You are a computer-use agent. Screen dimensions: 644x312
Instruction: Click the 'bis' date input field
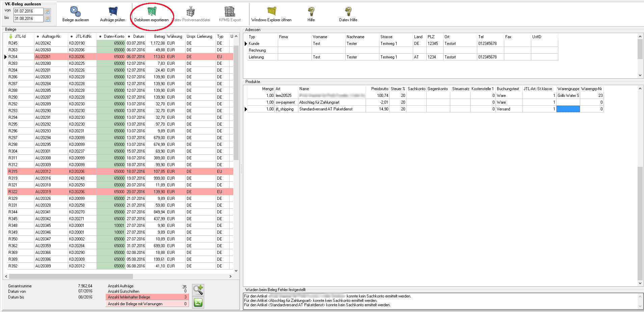pyautogui.click(x=28, y=19)
